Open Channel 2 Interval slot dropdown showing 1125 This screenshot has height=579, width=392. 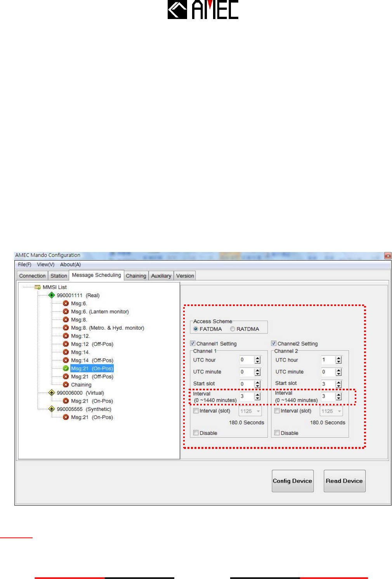[x=331, y=411]
